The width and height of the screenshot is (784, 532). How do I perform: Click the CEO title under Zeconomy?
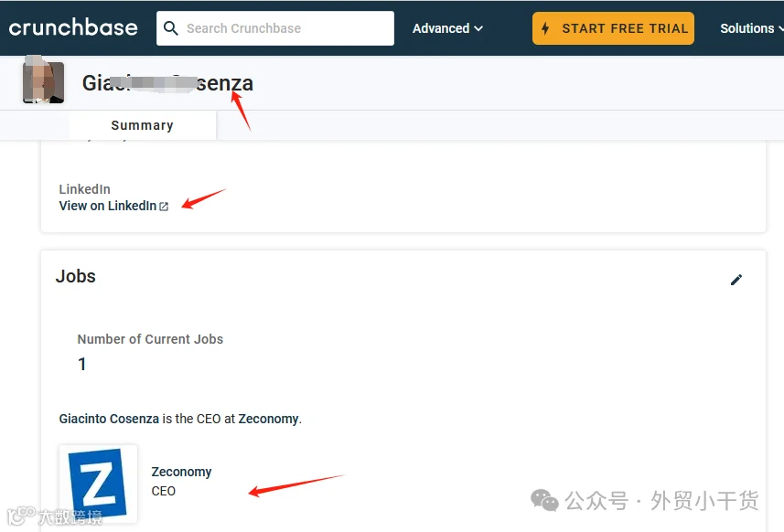pyautogui.click(x=164, y=491)
